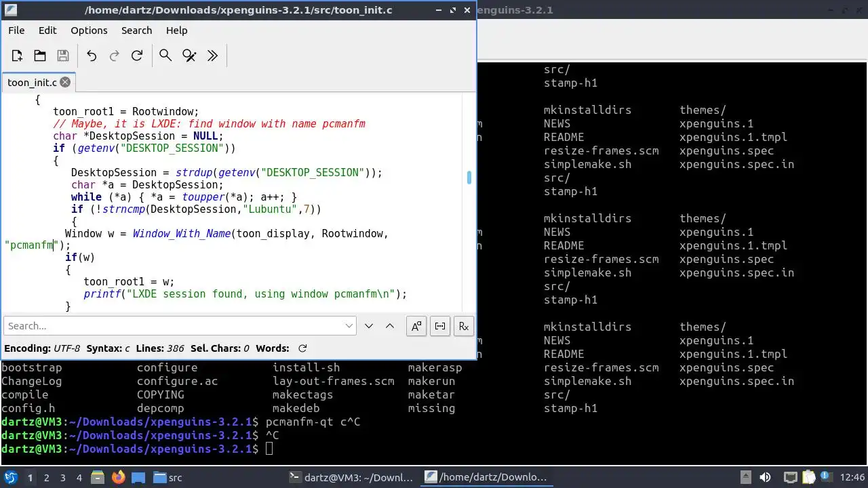This screenshot has width=868, height=488.
Task: Open the Search menu
Action: 136,30
